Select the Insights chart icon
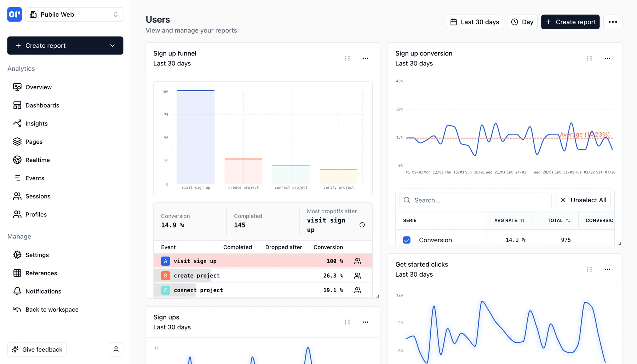Viewport: 637px width, 364px height. pos(17,123)
